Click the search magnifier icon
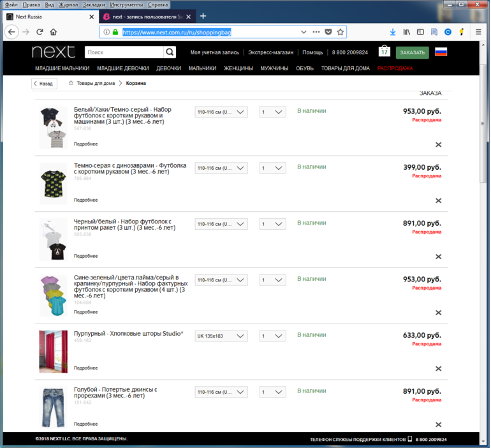Image resolution: width=491 pixels, height=448 pixels. (x=170, y=52)
